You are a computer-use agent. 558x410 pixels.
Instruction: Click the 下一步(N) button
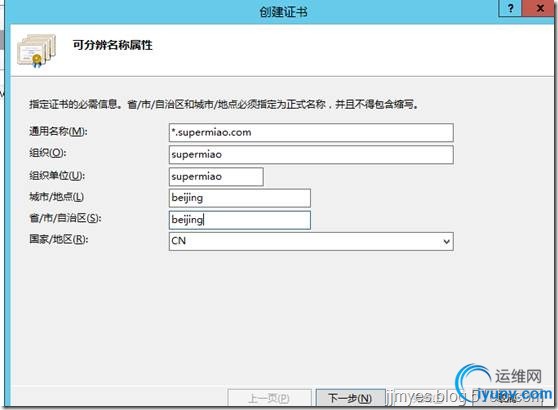[350, 398]
